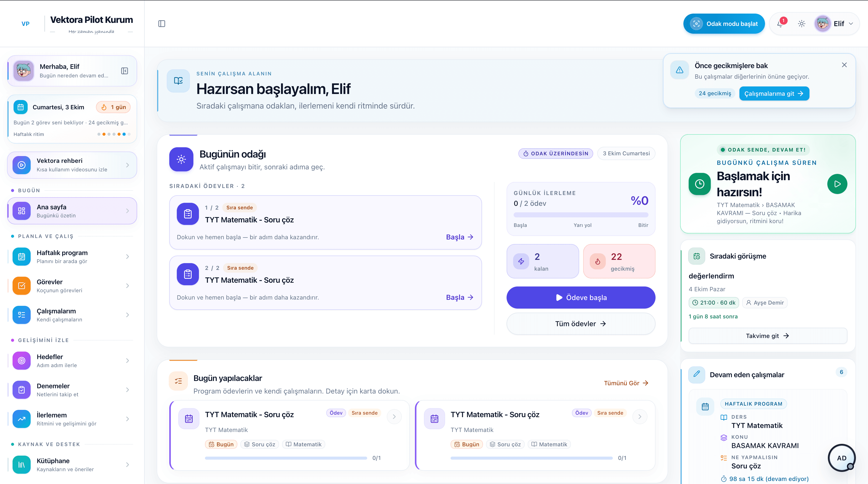Viewport: 868px width, 484px height.
Task: Close the Önce gecikmişlere bak notice
Action: [844, 65]
